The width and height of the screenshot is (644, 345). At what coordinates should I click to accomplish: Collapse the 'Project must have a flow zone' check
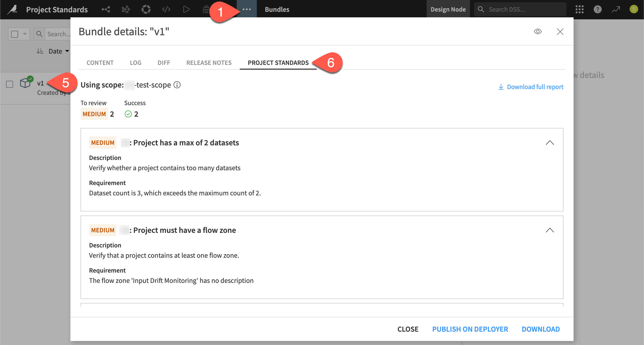click(550, 230)
